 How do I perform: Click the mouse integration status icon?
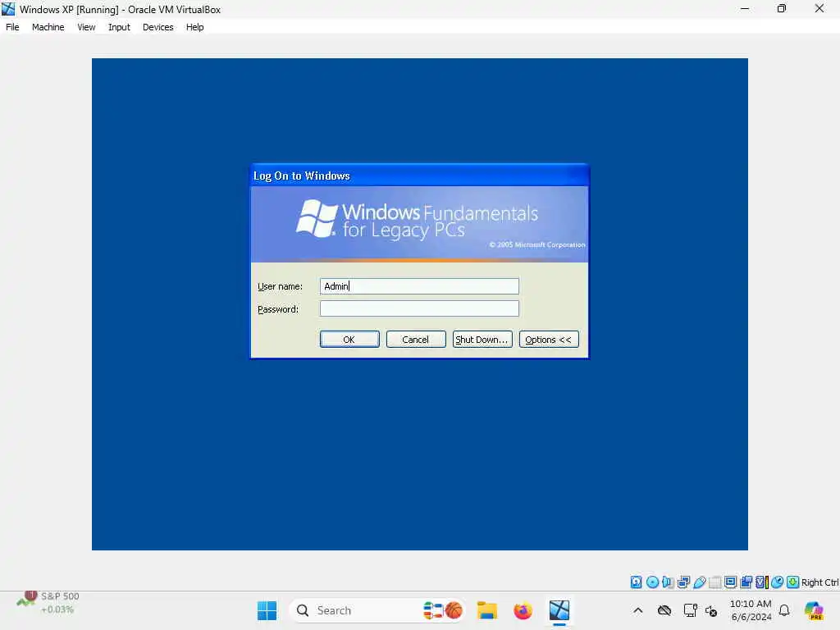click(x=778, y=582)
